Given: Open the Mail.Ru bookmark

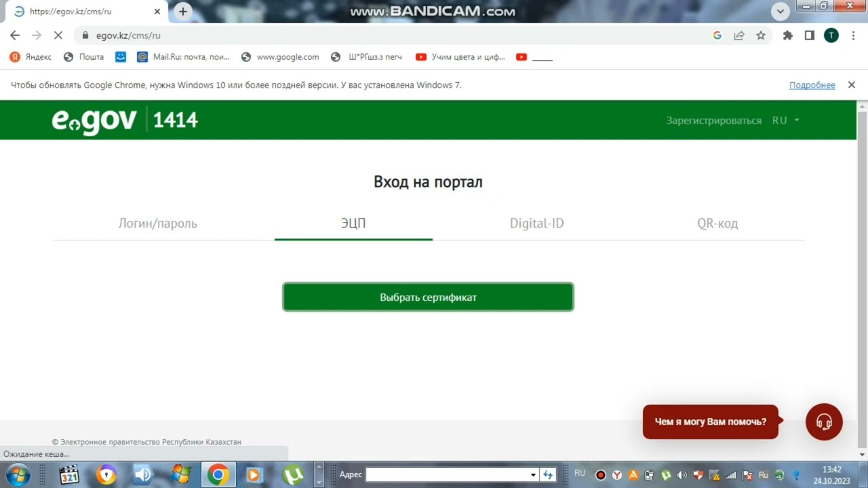Looking at the screenshot, I should pyautogui.click(x=183, y=57).
